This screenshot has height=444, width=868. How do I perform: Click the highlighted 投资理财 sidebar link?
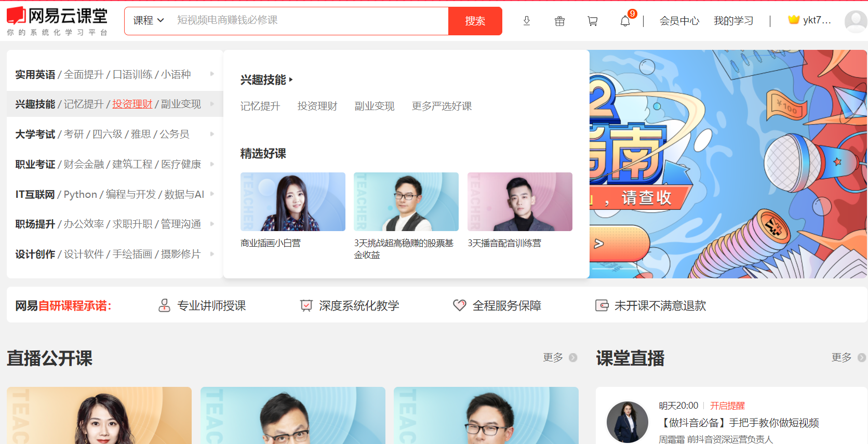coord(132,104)
